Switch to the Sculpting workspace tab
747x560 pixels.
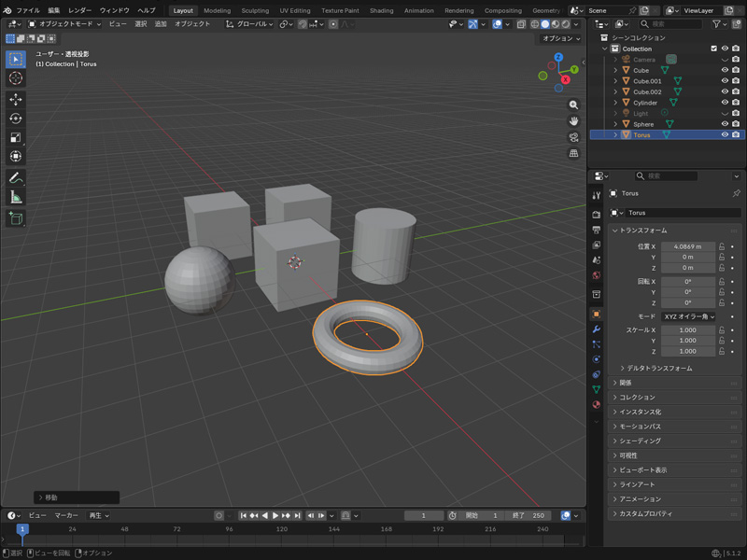(255, 10)
